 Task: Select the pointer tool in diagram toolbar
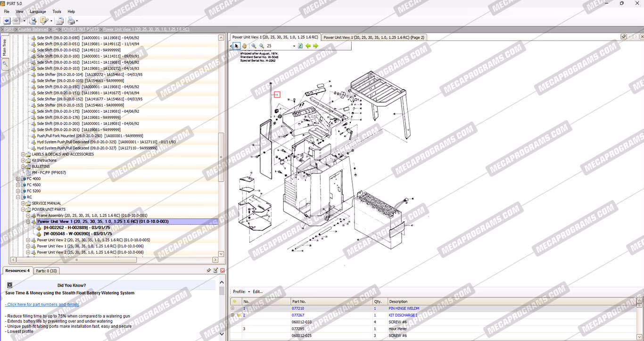tap(237, 46)
